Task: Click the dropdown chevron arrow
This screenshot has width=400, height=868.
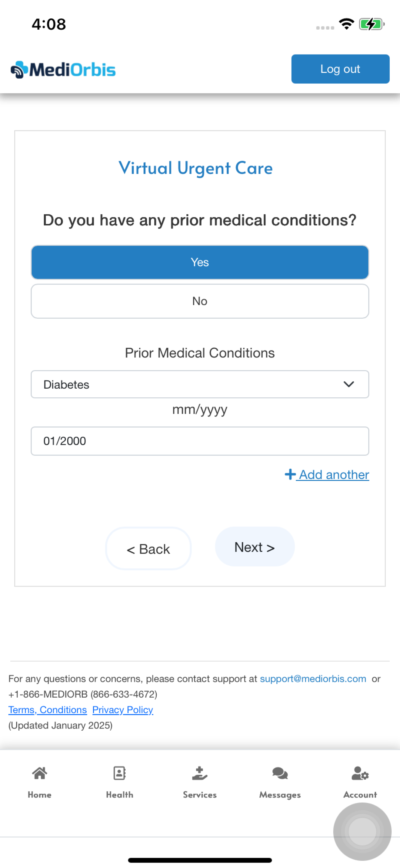Action: 348,384
